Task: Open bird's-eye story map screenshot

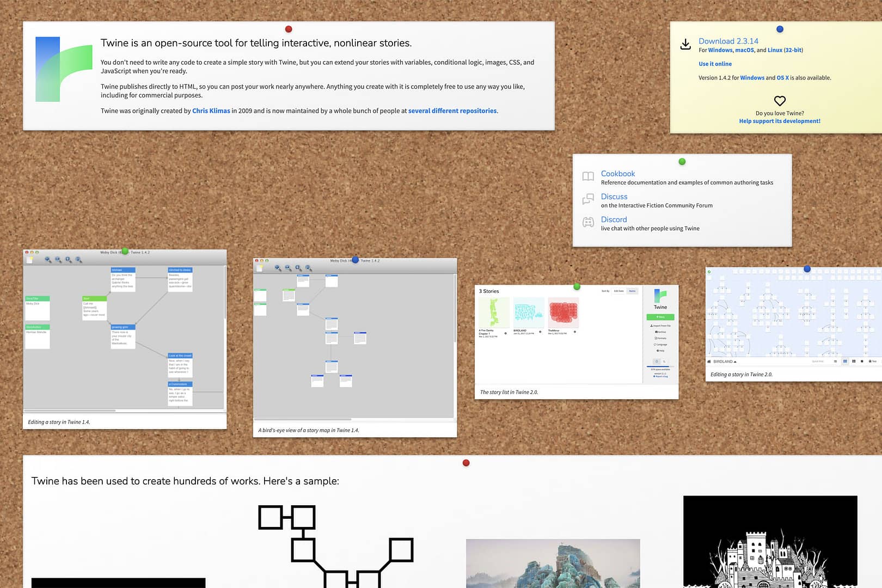Action: point(355,339)
